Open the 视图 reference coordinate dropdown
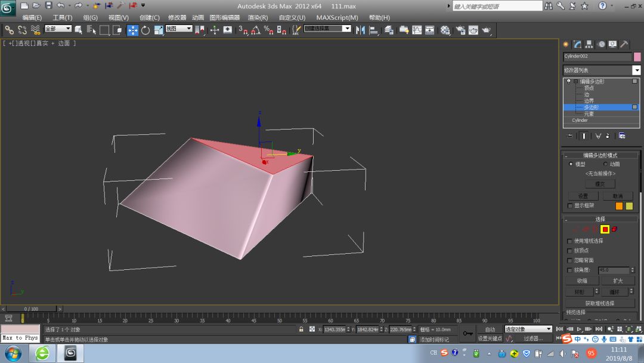Viewport: 644px width, 363px height. 179,29
